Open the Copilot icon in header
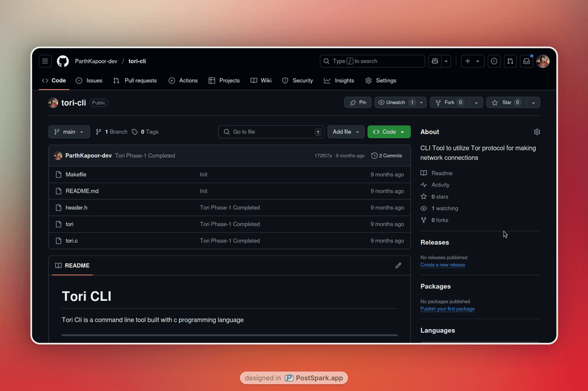588x391 pixels. (435, 61)
